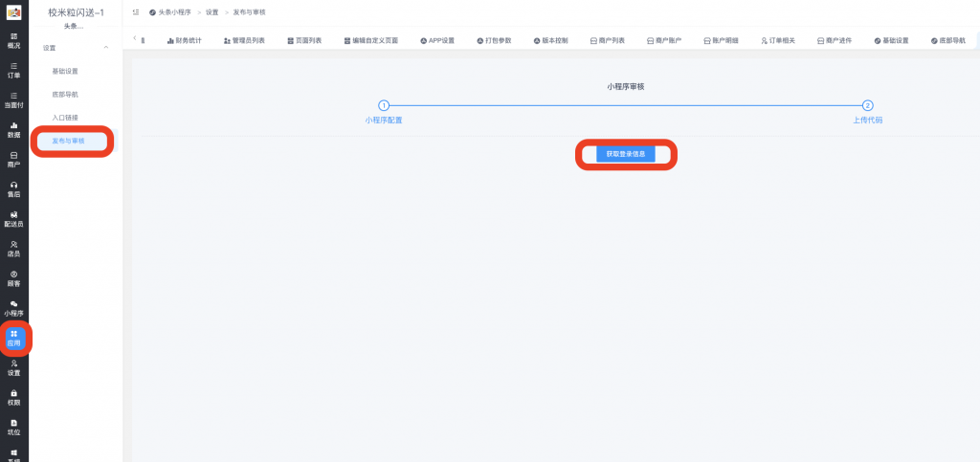Image resolution: width=980 pixels, height=462 pixels.
Task: Open 商户 merchants in the dark sidebar
Action: pyautogui.click(x=13, y=160)
